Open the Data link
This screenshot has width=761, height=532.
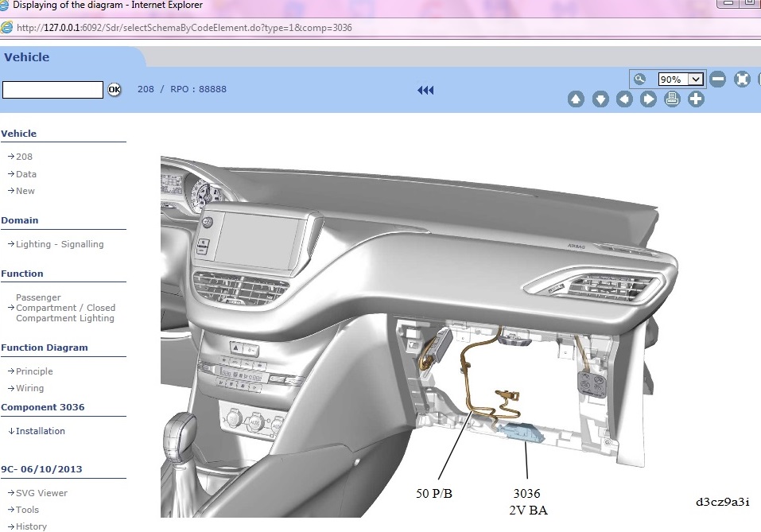(x=25, y=174)
